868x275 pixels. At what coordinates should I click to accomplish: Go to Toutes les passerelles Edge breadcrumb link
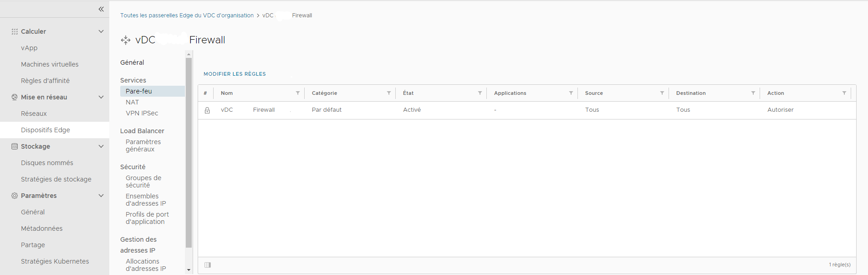coord(187,16)
